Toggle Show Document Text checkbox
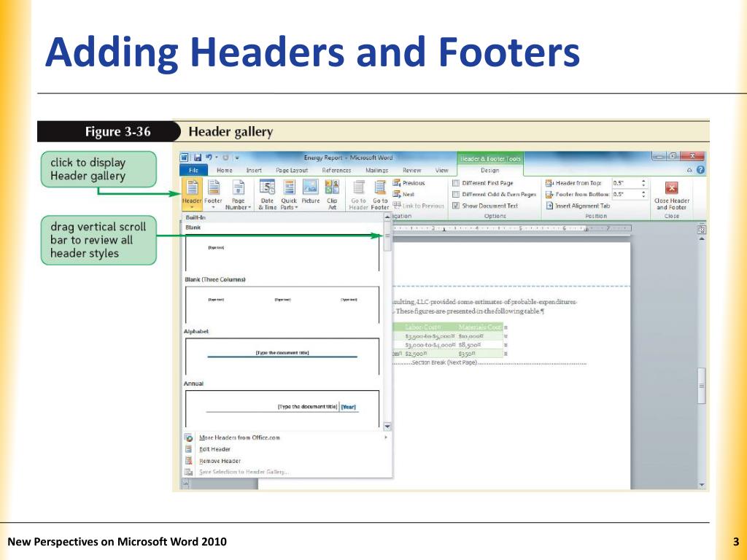This screenshot has height=560, width=747. pos(456,206)
